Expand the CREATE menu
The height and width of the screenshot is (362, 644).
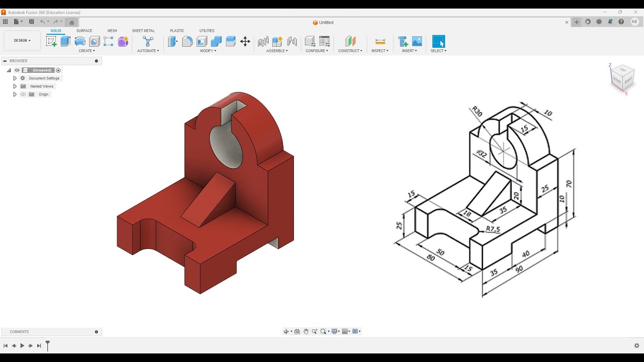(87, 51)
